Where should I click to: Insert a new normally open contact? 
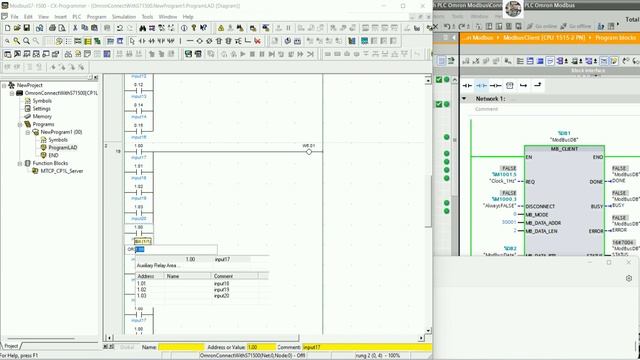[x=142, y=41]
